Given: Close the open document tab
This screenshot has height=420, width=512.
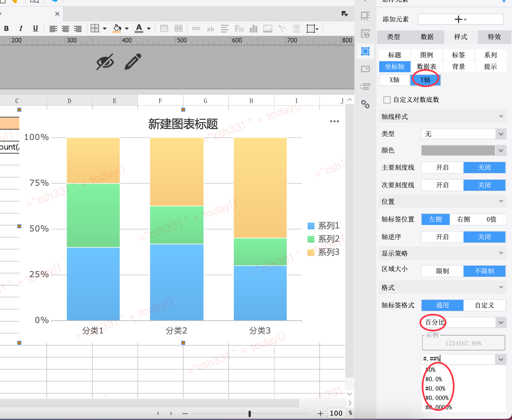Looking at the screenshot, I should tap(57, 14).
